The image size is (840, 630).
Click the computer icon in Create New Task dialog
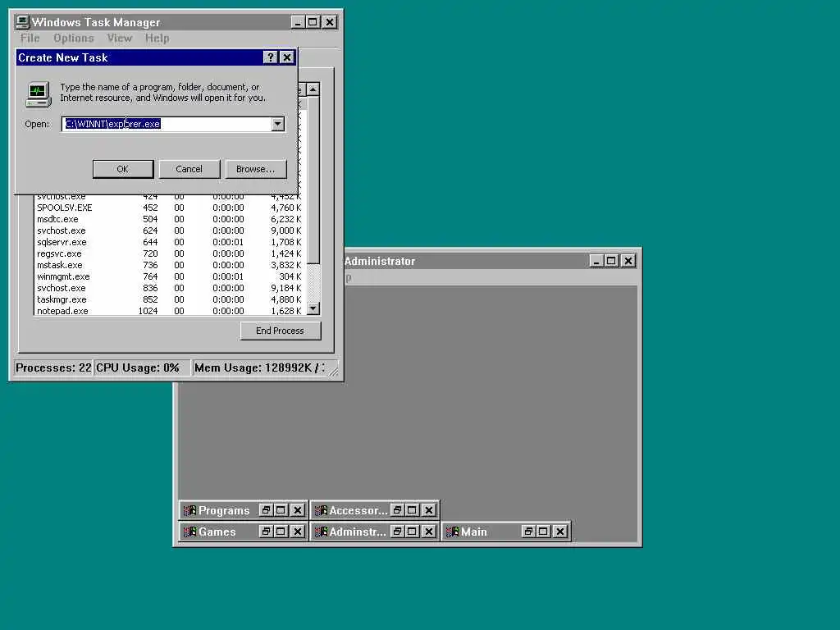(x=38, y=94)
